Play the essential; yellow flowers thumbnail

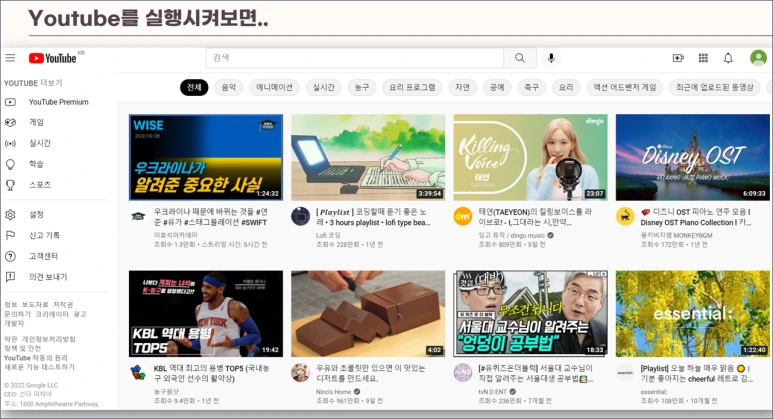[x=692, y=314]
